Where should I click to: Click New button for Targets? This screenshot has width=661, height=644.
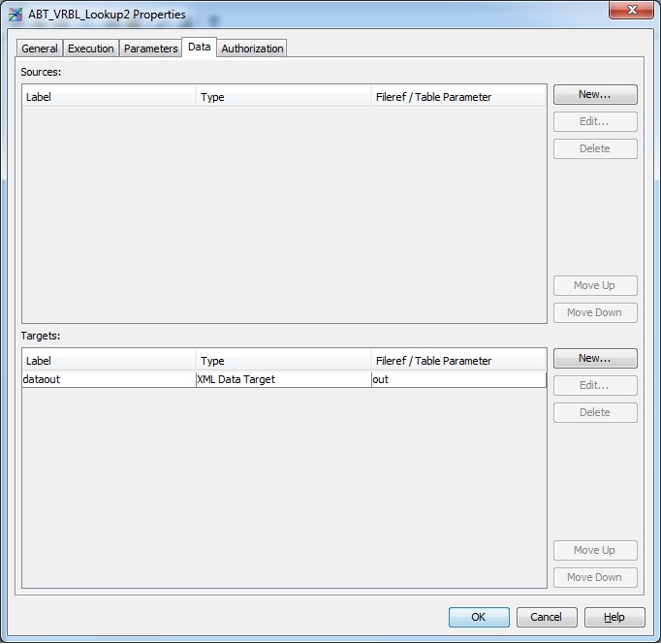(x=595, y=358)
